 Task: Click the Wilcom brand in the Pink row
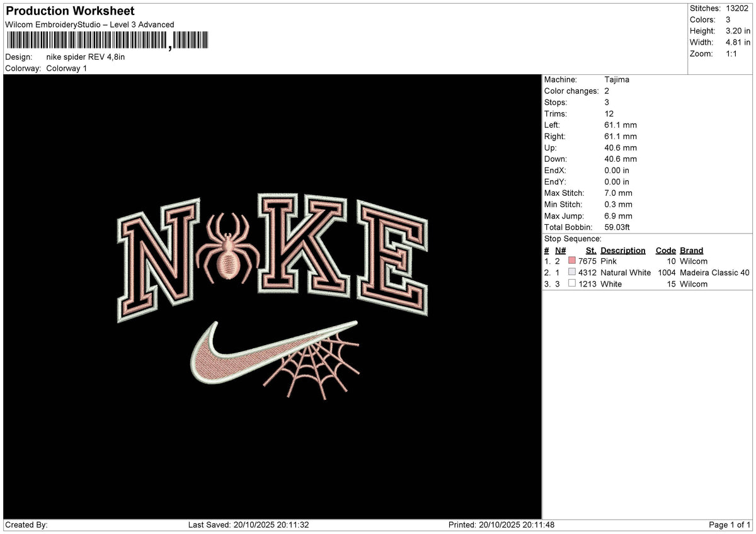[x=694, y=261]
